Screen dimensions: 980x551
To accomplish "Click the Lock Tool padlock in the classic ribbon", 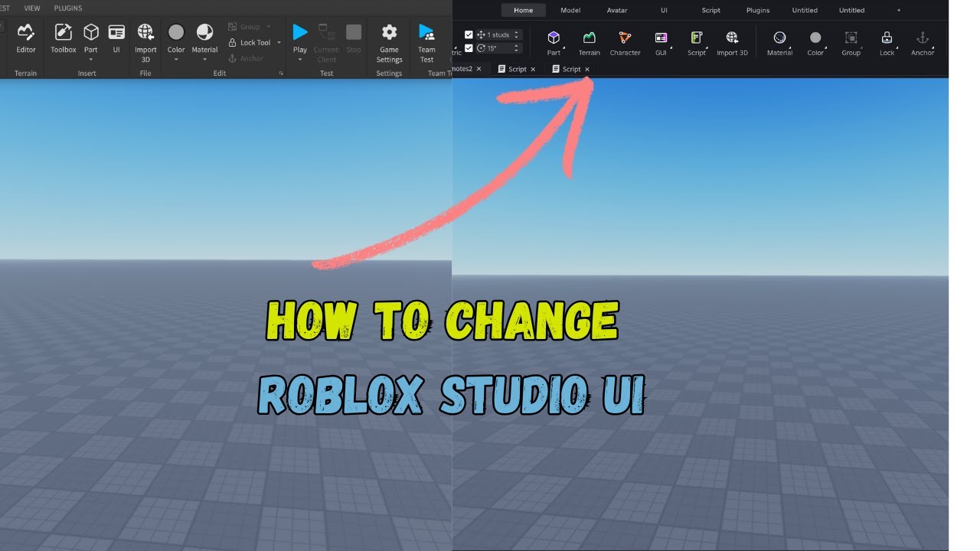I will click(233, 43).
